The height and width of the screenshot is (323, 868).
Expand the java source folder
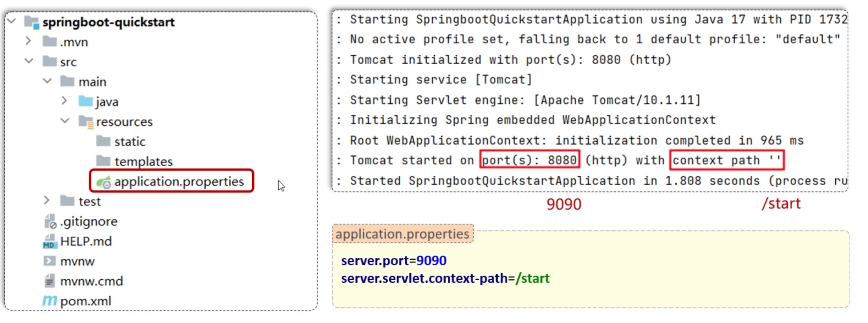point(65,100)
